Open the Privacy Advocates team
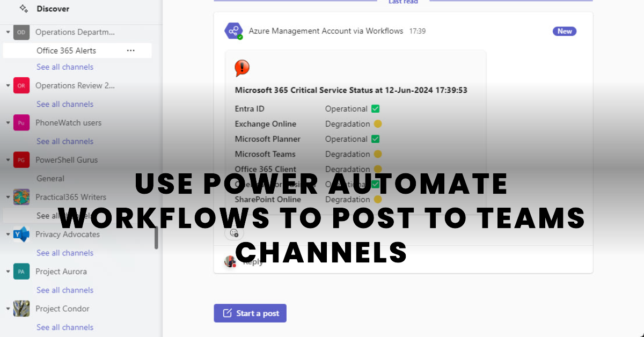Image resolution: width=644 pixels, height=337 pixels. point(68,235)
